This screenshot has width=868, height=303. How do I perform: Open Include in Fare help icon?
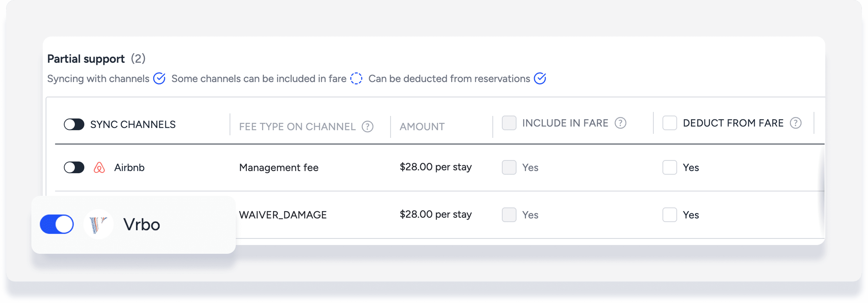pyautogui.click(x=620, y=123)
